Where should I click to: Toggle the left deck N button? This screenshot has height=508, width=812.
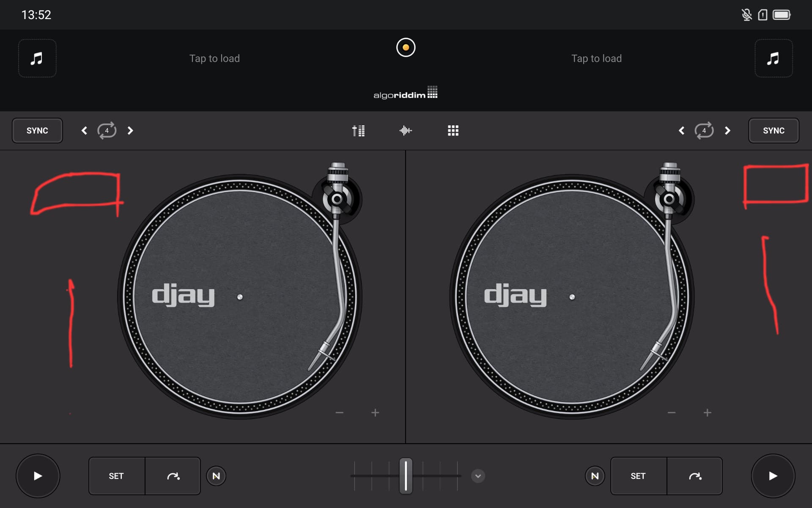pos(216,476)
